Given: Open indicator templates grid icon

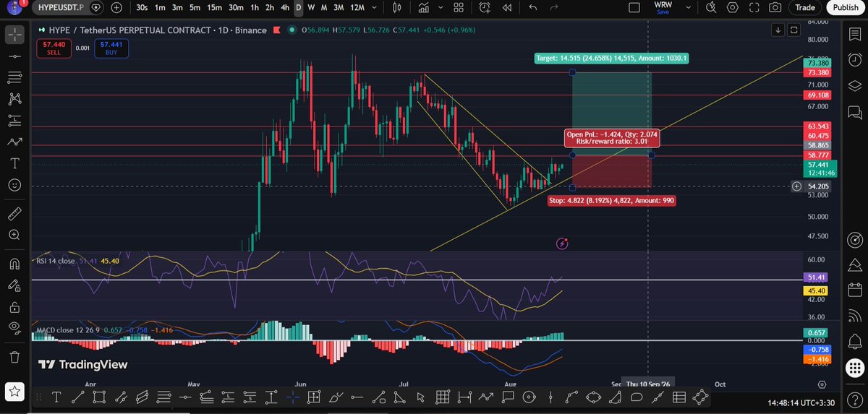Looking at the screenshot, I should click(459, 7).
